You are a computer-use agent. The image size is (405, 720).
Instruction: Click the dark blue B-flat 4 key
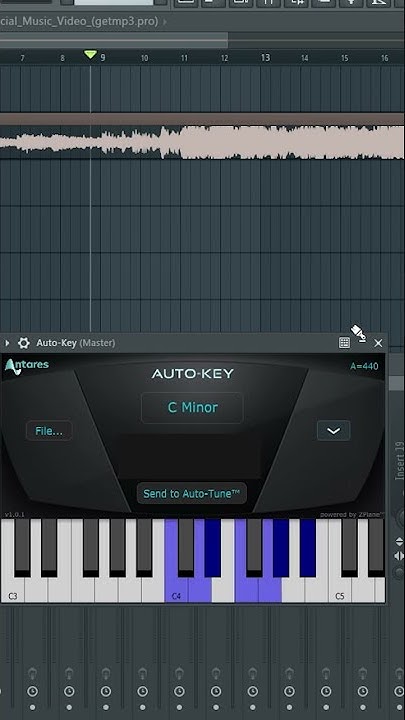(x=308, y=546)
